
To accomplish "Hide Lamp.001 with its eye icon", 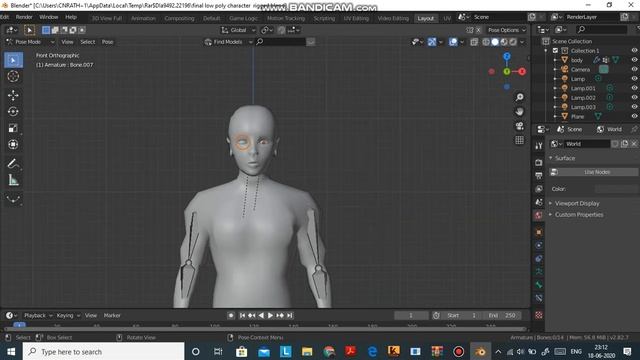I will 634,88.
